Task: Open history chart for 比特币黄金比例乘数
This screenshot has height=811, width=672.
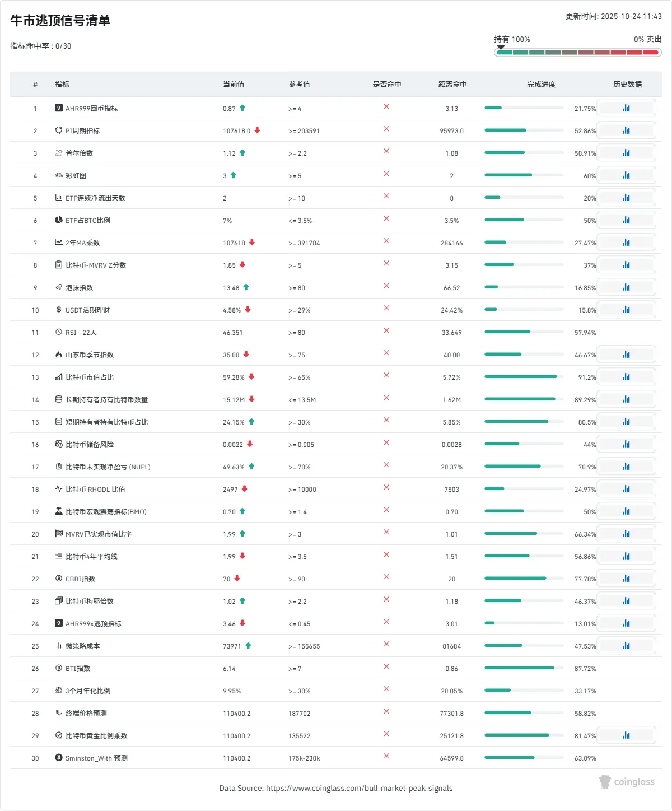Action: 626,735
